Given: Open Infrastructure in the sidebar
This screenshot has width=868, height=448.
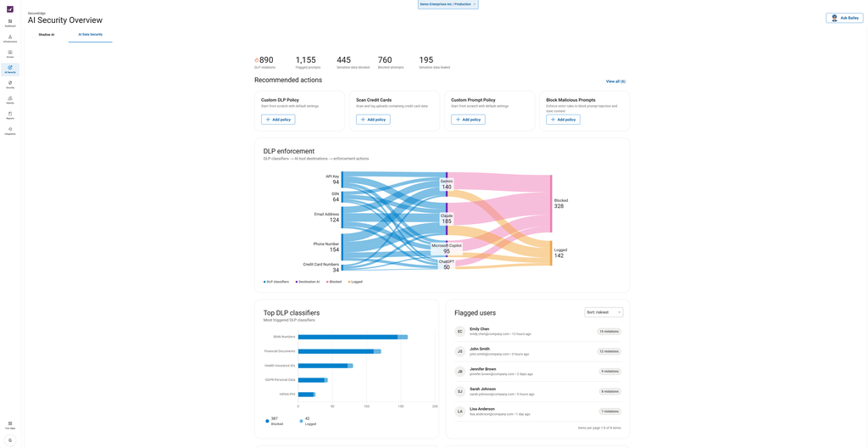Looking at the screenshot, I should [10, 38].
